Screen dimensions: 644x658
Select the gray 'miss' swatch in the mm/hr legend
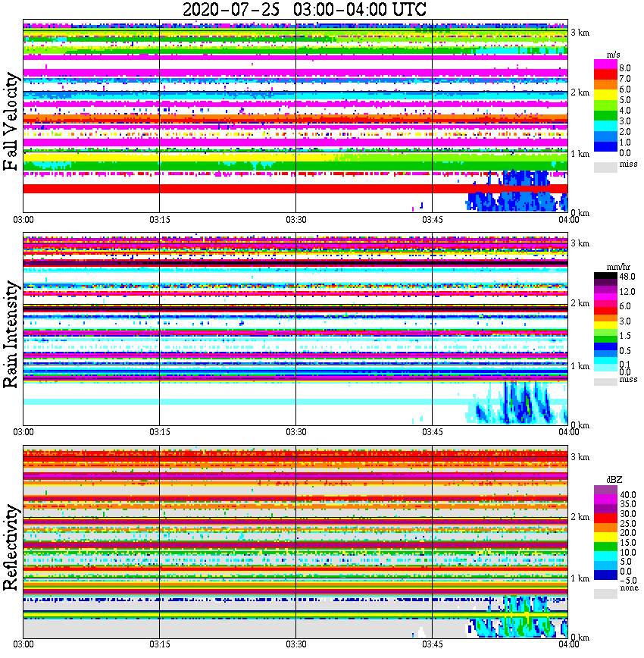pyautogui.click(x=605, y=381)
